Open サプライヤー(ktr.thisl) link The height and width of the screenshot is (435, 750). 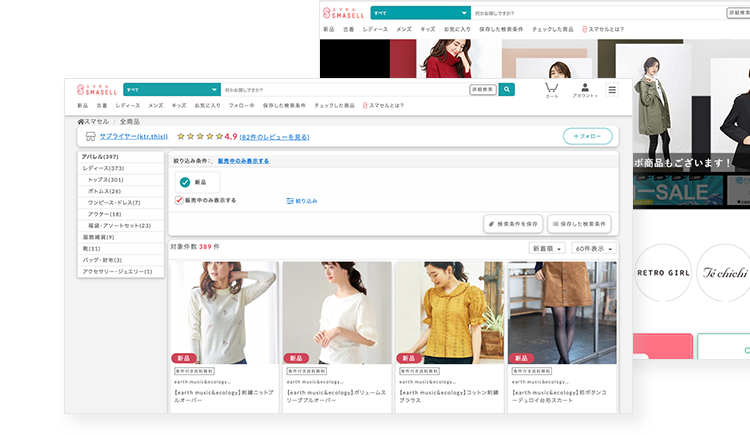[x=134, y=136]
